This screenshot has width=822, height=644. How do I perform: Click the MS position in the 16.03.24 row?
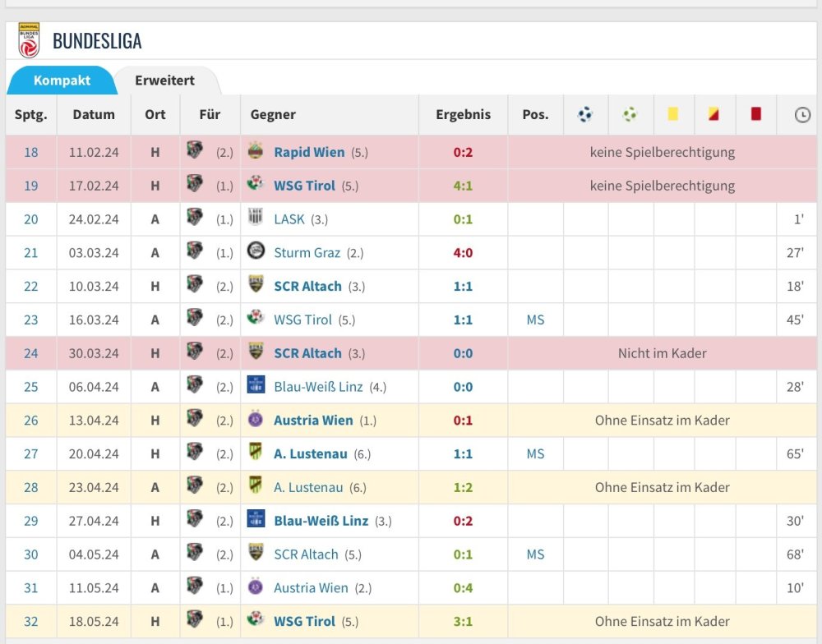(x=535, y=320)
